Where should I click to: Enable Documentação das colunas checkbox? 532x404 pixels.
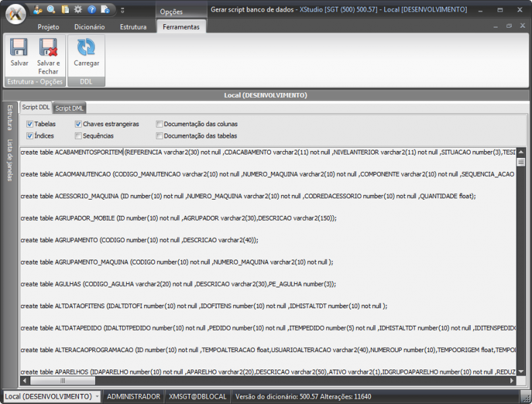click(x=159, y=124)
